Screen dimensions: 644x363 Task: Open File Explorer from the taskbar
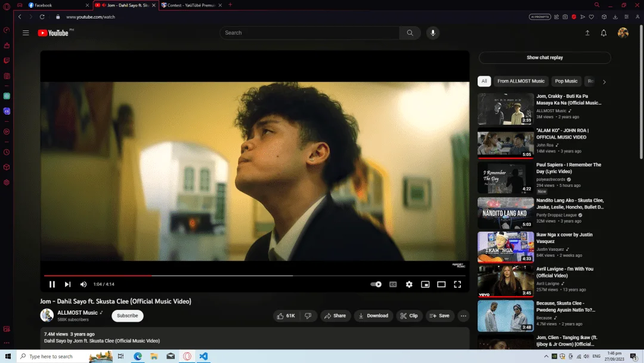(x=154, y=356)
